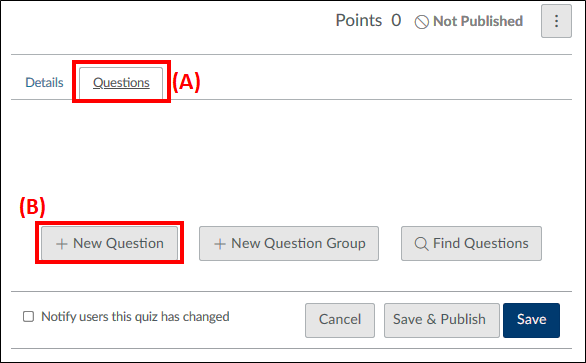The height and width of the screenshot is (363, 586).
Task: Click the Not Published circle-slash icon
Action: point(422,22)
